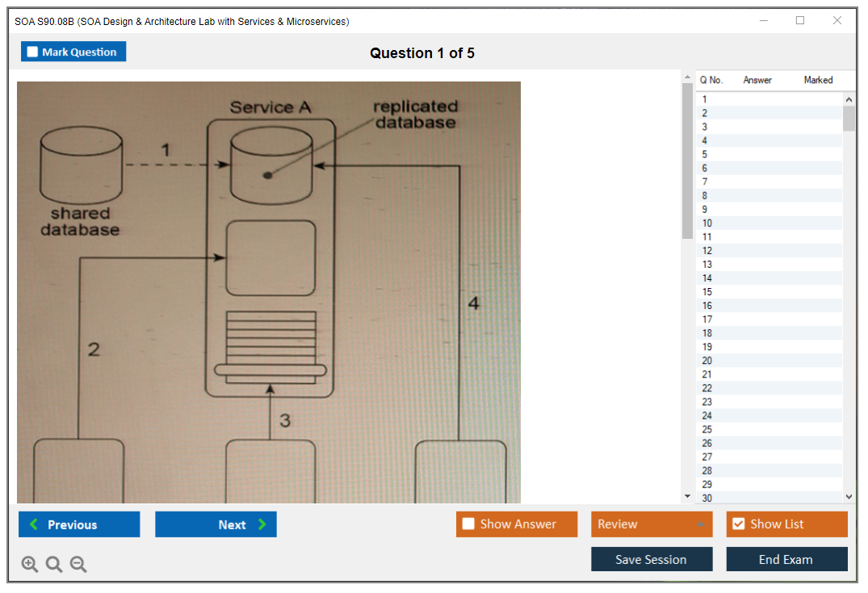Screen dimensions: 868x593
Task: Click the Answer column header
Action: point(757,80)
